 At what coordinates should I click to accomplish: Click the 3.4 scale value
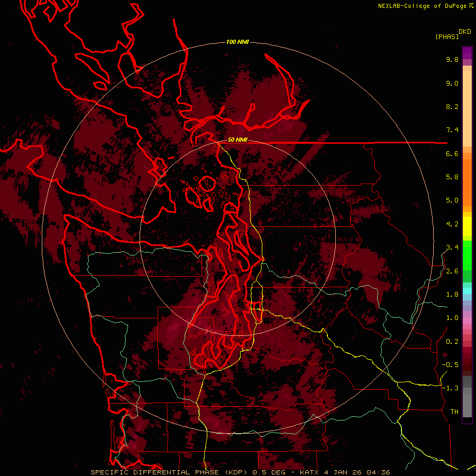[x=452, y=248]
